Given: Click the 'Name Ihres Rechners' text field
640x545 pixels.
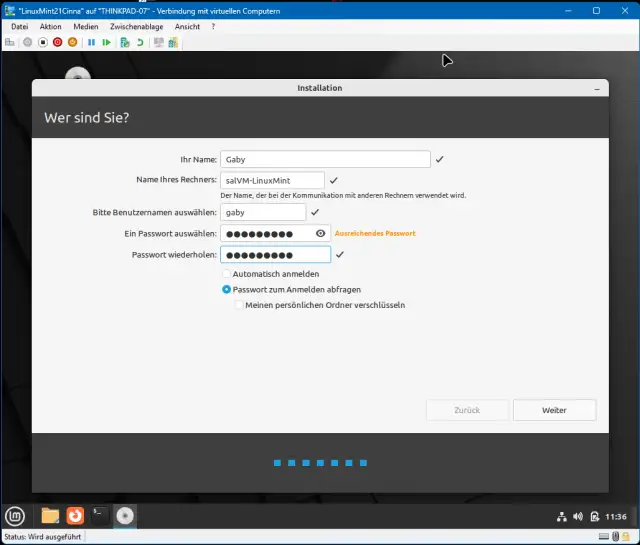Looking at the screenshot, I should click(272, 180).
